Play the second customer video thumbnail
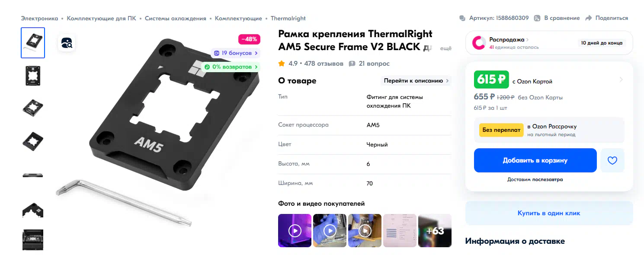The image size is (644, 255). [330, 230]
